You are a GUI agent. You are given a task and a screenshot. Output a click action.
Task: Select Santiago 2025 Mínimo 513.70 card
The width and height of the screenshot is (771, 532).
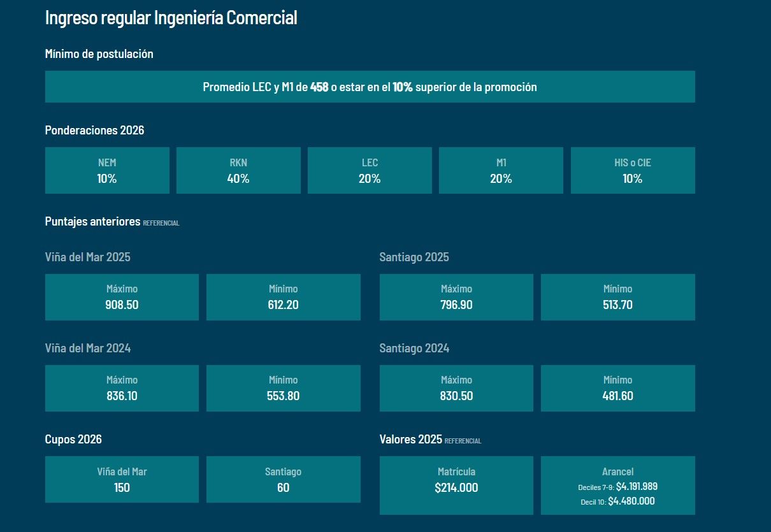(x=617, y=297)
